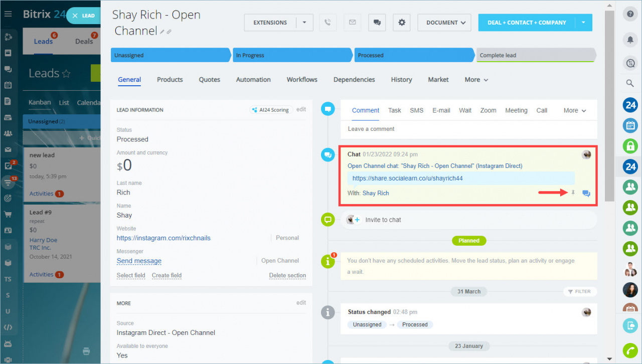The height and width of the screenshot is (364, 642).
Task: Open the Extensions dropdown arrow
Action: (304, 23)
